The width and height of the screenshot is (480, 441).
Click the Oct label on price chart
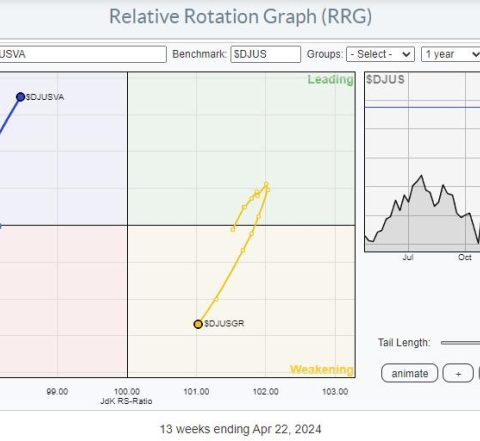tap(465, 257)
